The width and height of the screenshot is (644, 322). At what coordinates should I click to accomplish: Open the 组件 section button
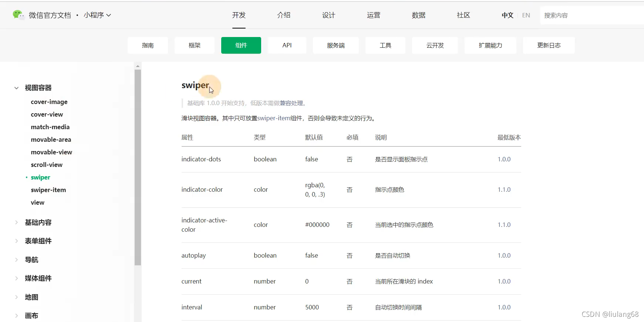pyautogui.click(x=241, y=45)
